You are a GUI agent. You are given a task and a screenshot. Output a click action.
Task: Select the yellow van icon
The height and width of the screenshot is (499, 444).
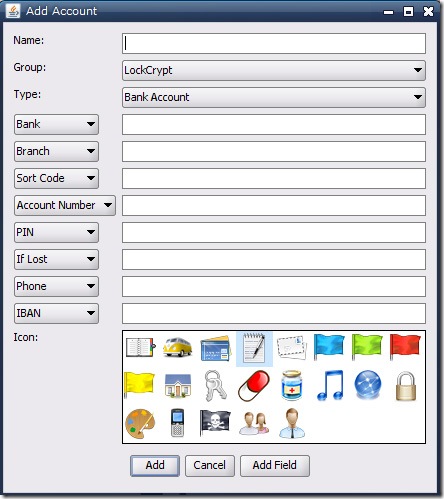[177, 347]
